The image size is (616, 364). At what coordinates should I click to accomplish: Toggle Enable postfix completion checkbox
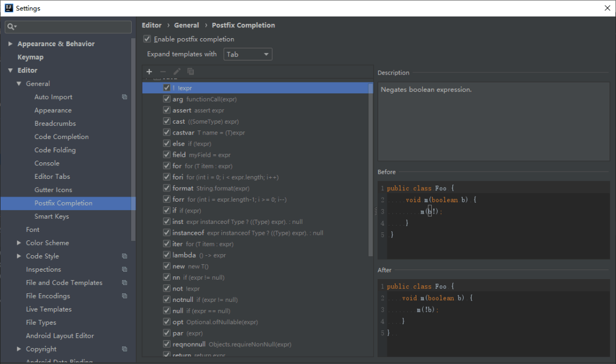147,39
